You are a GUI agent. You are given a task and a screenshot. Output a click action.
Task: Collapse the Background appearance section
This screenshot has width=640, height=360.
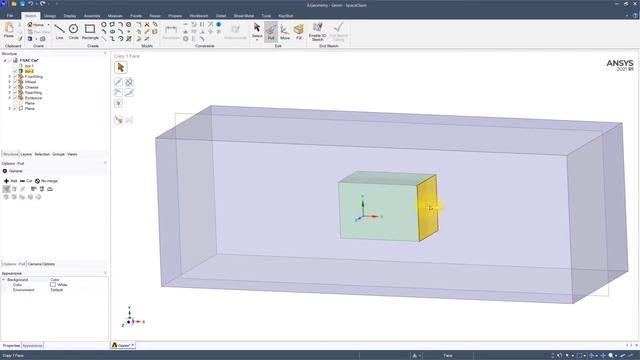tap(4, 280)
